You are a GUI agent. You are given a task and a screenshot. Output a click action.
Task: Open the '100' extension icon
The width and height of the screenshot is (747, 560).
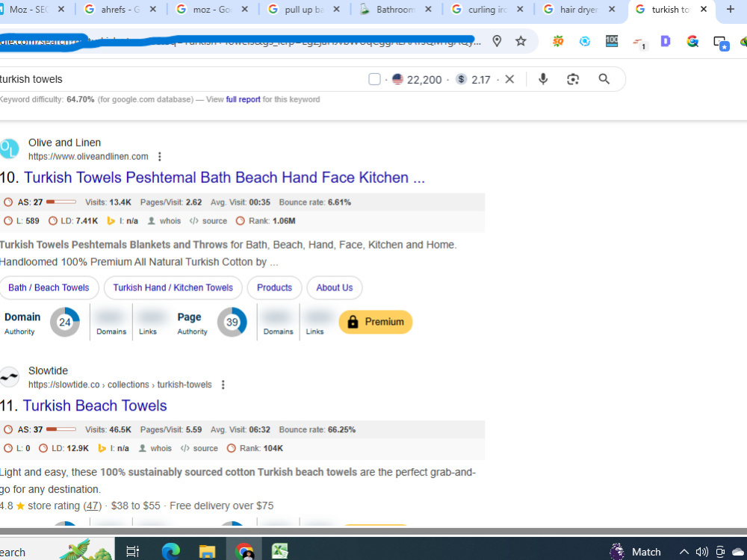[612, 41]
